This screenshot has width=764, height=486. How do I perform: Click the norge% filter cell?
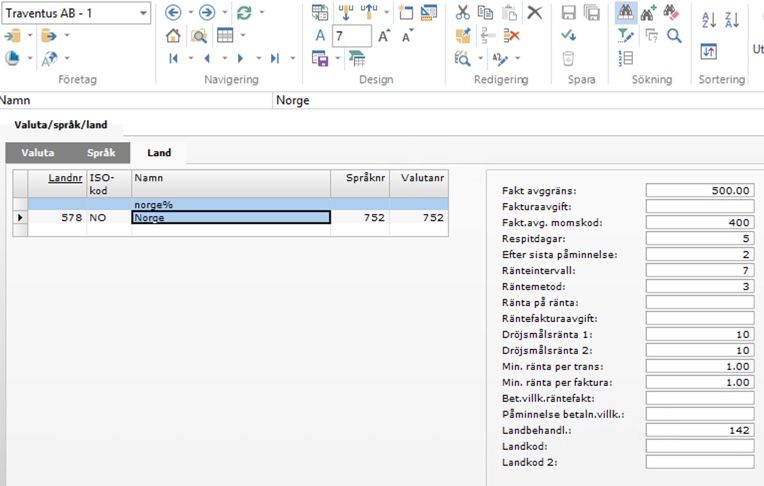pyautogui.click(x=231, y=205)
